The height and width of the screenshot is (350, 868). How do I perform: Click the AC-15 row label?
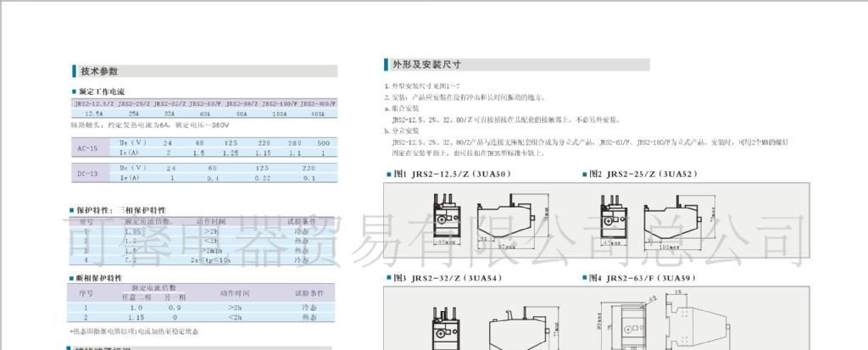(87, 147)
